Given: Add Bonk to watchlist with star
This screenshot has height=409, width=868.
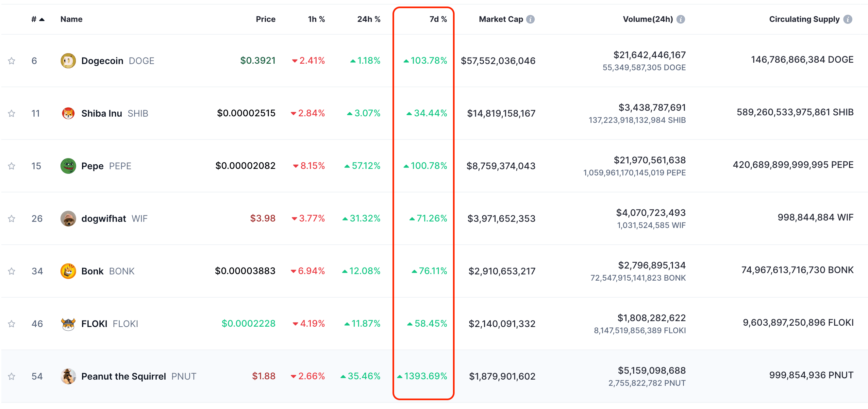Looking at the screenshot, I should coord(11,271).
